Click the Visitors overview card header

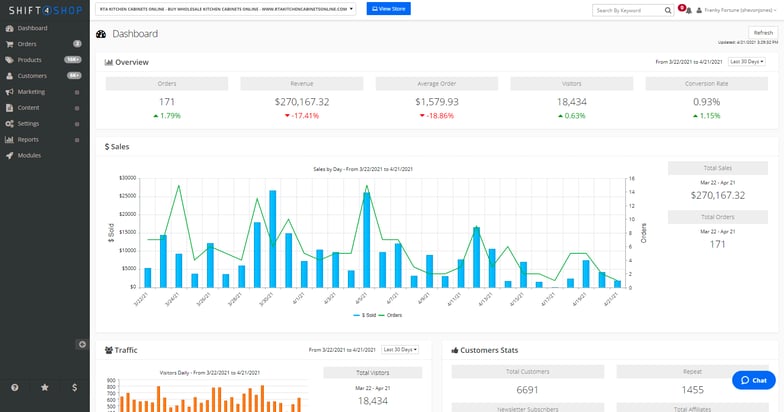coord(572,84)
